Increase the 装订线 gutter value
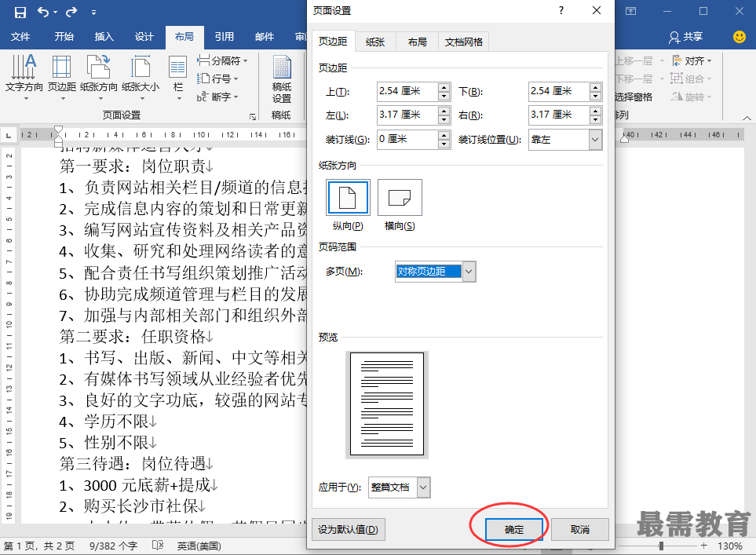This screenshot has height=555, width=756. 444,136
